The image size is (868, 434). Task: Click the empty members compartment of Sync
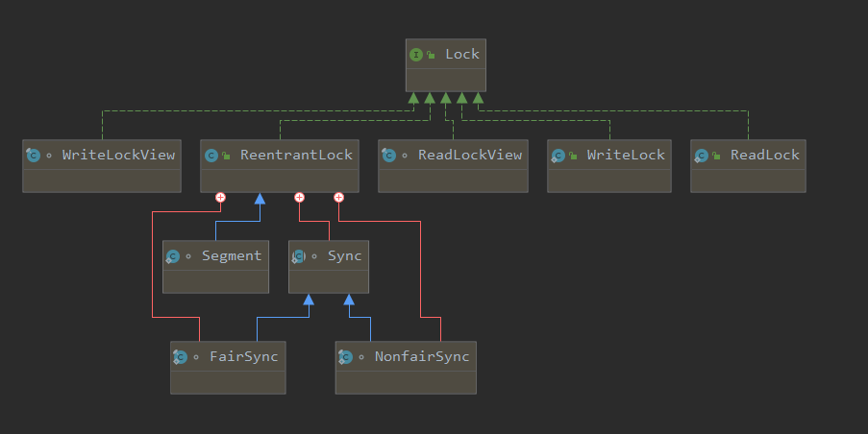[x=329, y=282]
